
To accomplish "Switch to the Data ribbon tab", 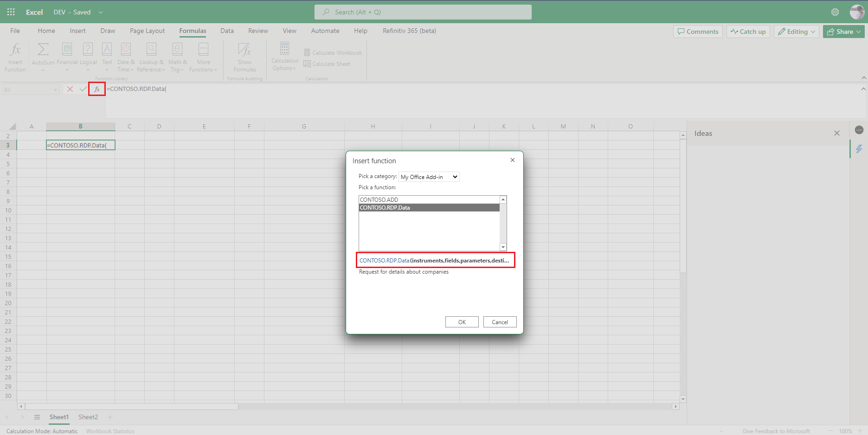I will 227,31.
